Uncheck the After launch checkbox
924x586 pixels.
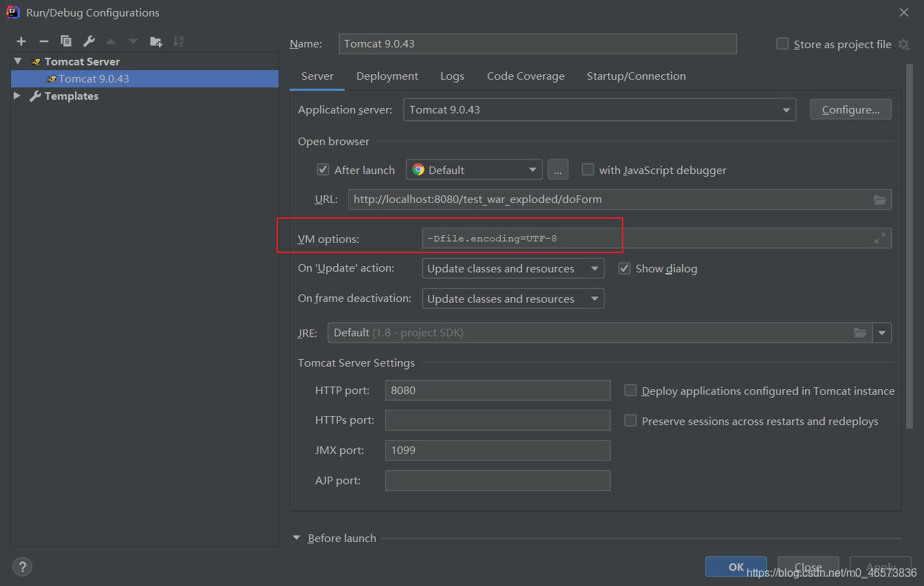click(323, 170)
